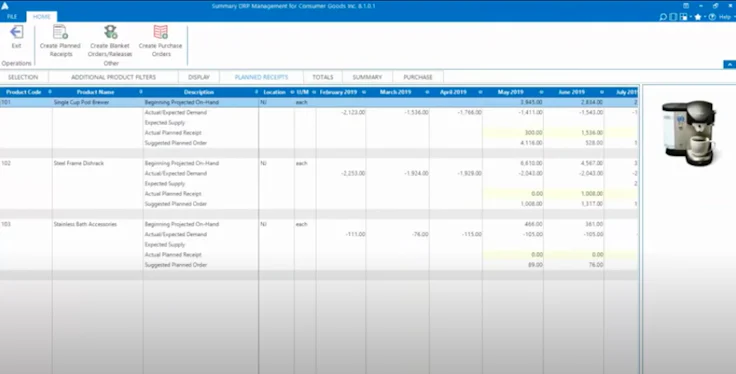Open the ADDITIONAL PRODUCT FILTERS tab
The width and height of the screenshot is (736, 374).
tap(114, 77)
